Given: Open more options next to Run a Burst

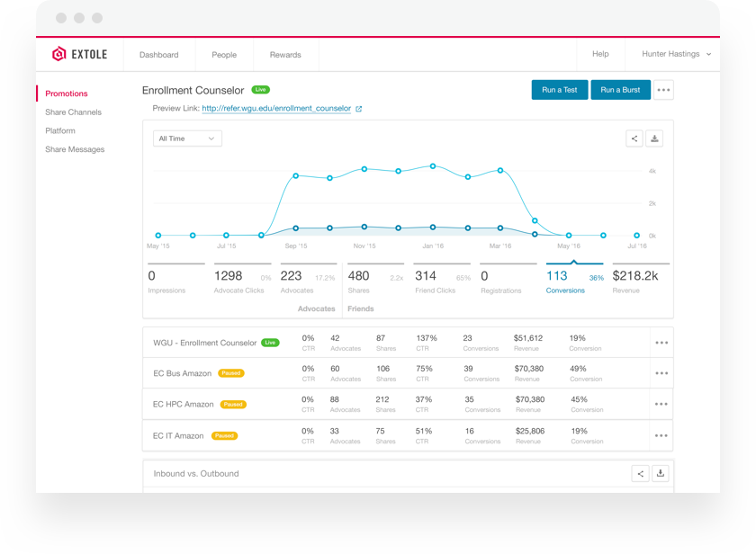Looking at the screenshot, I should pyautogui.click(x=663, y=90).
